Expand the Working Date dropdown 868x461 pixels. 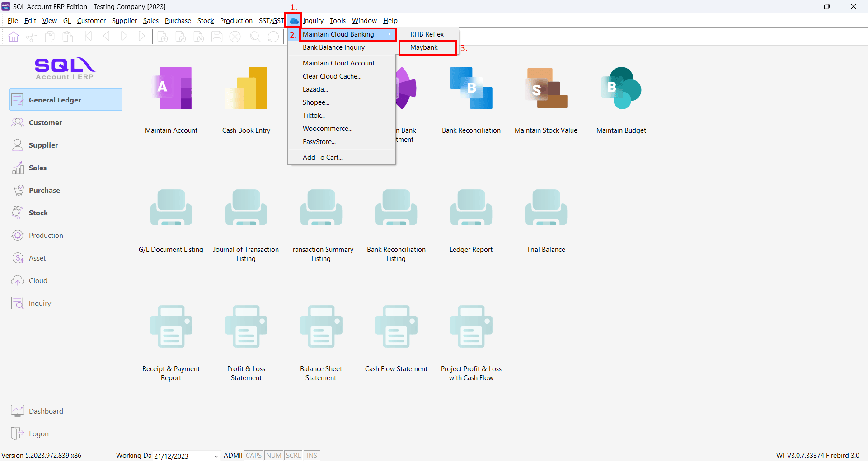pyautogui.click(x=216, y=456)
